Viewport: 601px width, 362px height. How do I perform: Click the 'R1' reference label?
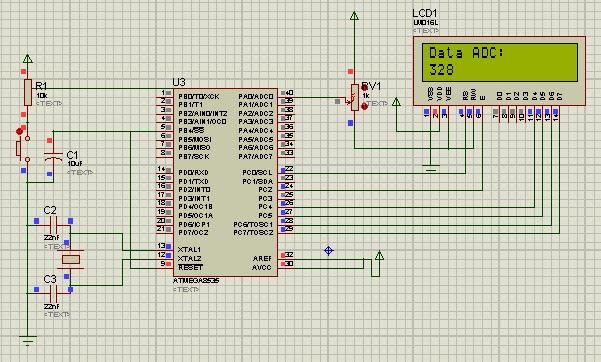[x=41, y=86]
